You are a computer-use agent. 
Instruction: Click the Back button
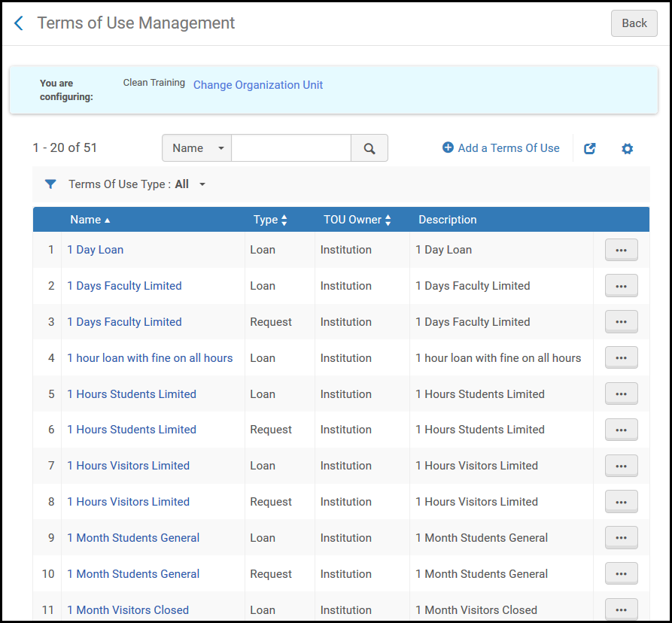click(634, 23)
